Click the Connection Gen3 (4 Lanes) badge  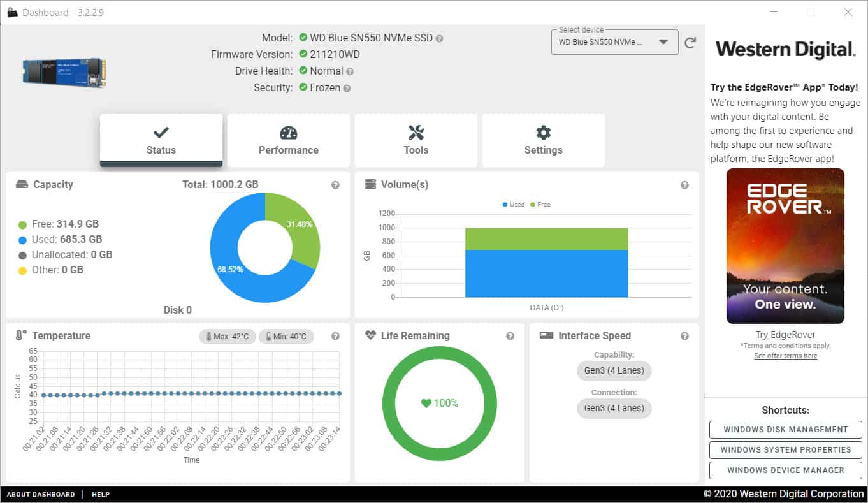[x=614, y=408]
